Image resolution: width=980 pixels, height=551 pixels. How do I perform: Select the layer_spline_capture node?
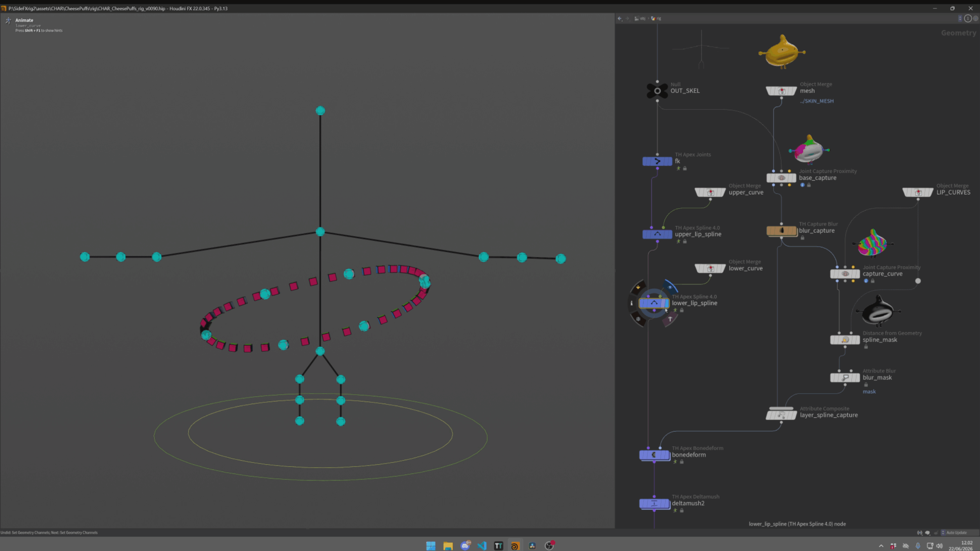coord(781,415)
